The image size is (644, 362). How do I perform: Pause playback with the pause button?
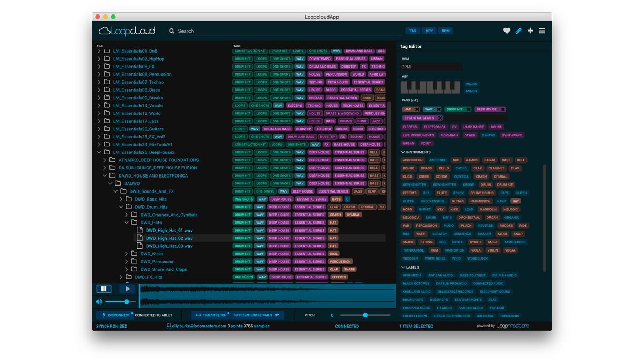click(x=104, y=289)
